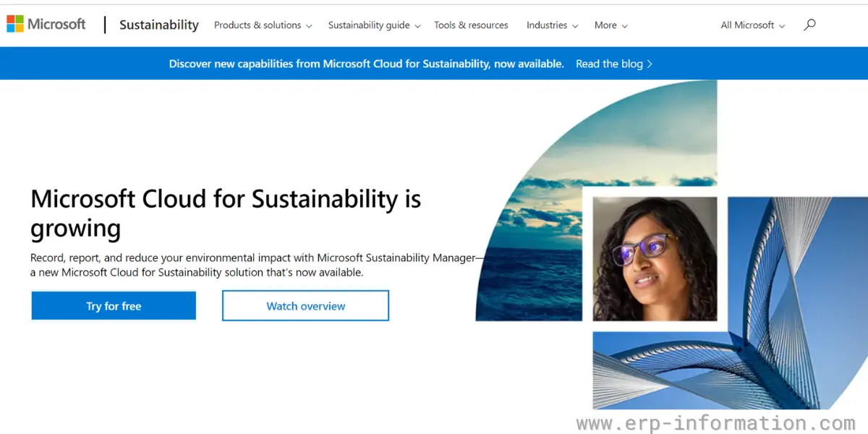Open Tools & resources
Image resolution: width=868 pixels, height=434 pixels.
tap(471, 25)
